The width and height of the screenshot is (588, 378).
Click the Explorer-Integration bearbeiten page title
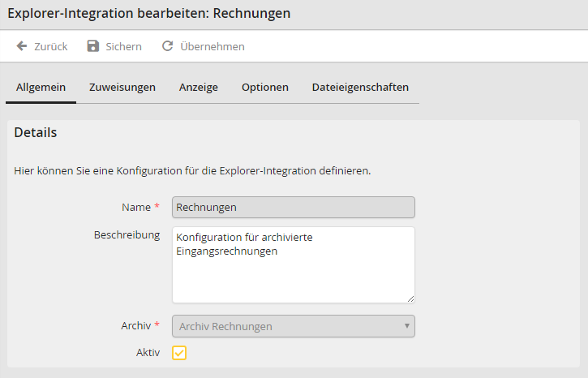click(149, 14)
